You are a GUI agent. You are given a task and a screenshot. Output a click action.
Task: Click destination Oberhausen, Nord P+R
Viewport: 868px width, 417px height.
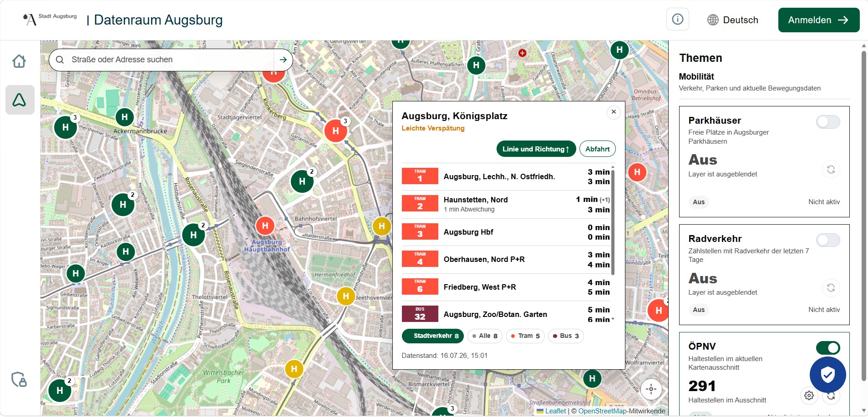pyautogui.click(x=484, y=259)
